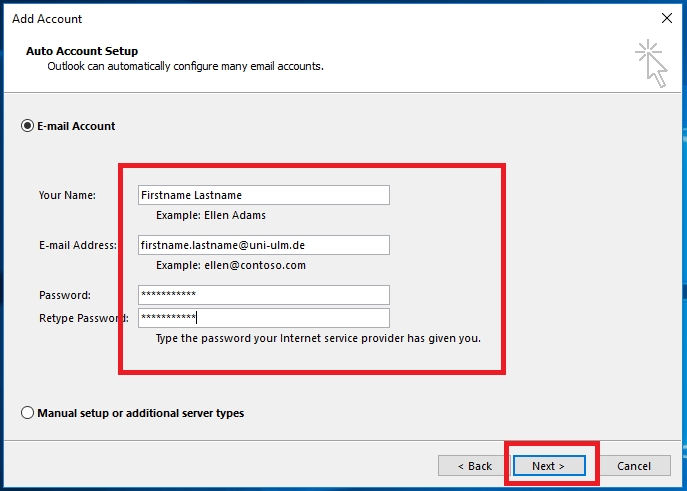This screenshot has width=687, height=491.
Task: Cancel the account setup
Action: [634, 466]
